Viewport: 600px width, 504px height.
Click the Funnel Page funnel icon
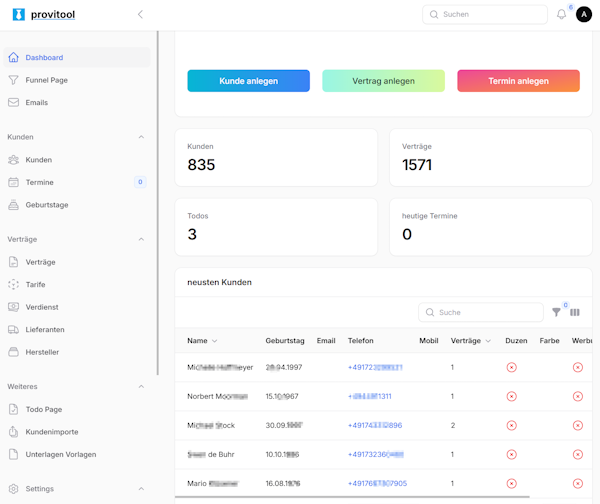(x=13, y=80)
